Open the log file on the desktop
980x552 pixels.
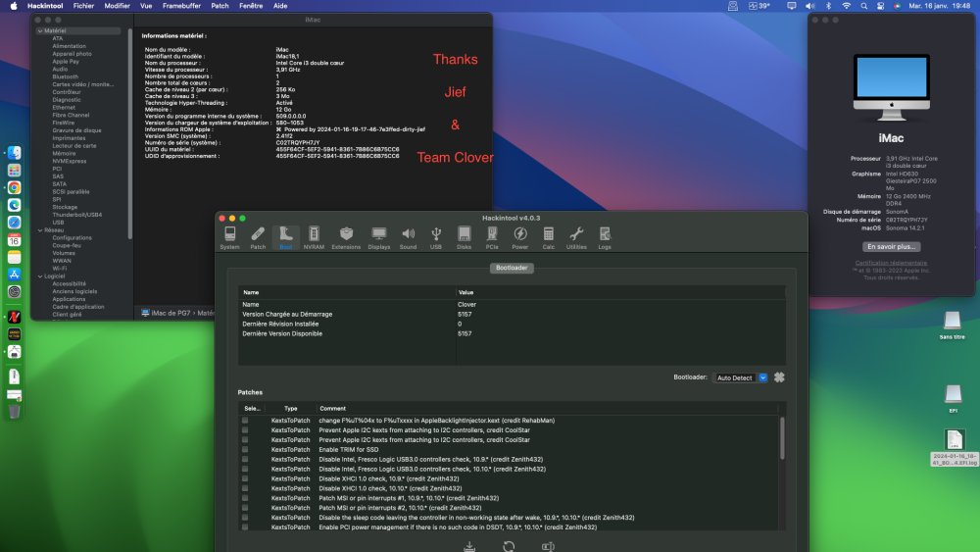954,448
